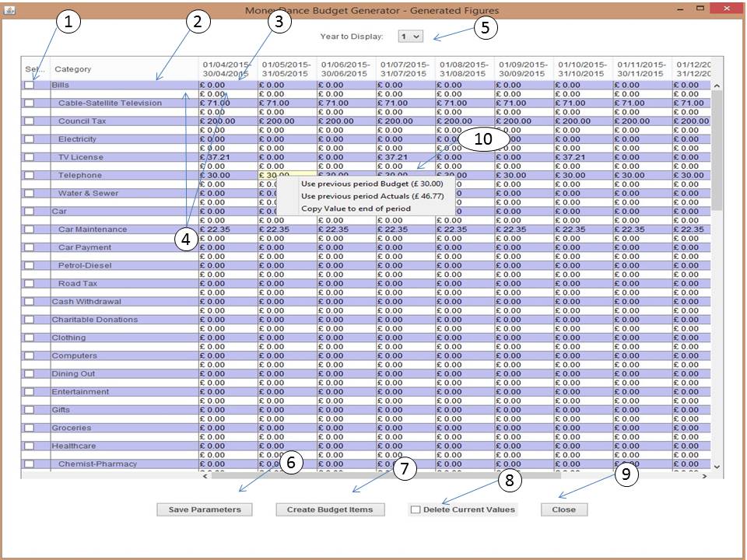Select the Road Tax category row
Viewport: 747px width, 560px height.
click(124, 284)
